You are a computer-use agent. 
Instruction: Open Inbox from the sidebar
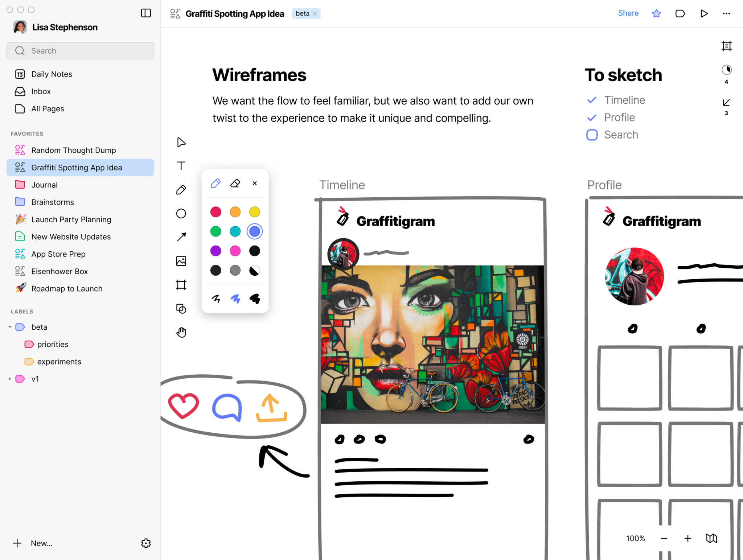point(41,91)
